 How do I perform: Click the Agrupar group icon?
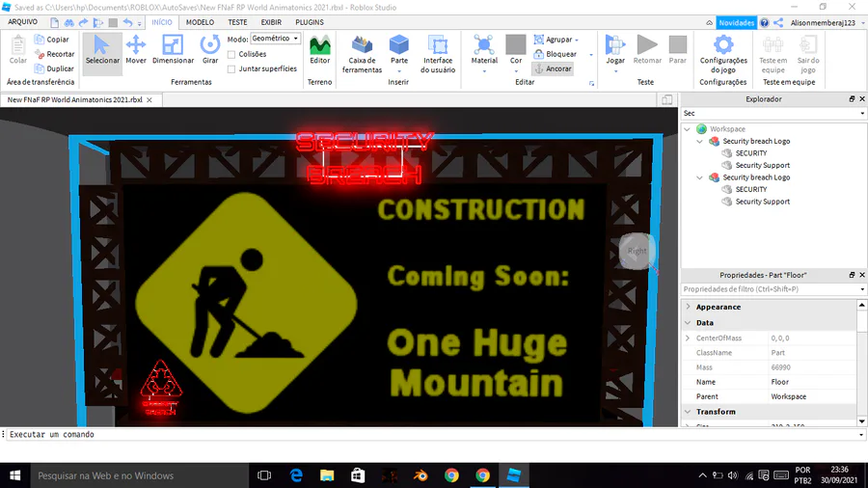(538, 40)
